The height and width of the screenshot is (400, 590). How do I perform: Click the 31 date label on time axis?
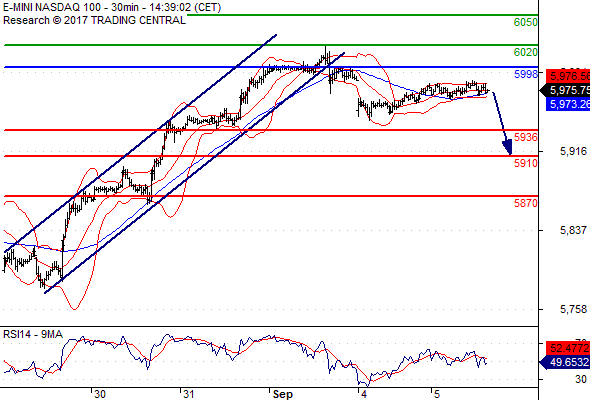(x=188, y=394)
